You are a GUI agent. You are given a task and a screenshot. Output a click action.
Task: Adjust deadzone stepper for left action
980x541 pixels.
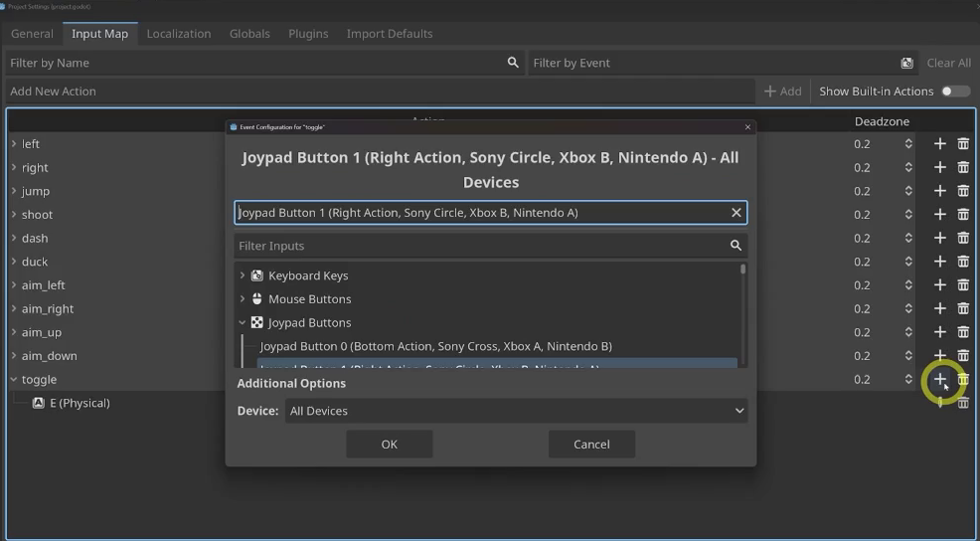pos(908,144)
